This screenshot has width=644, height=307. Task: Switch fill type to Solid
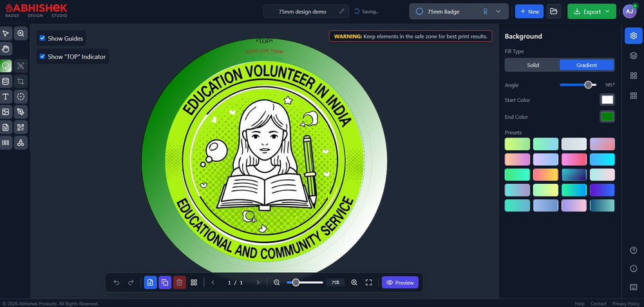click(533, 65)
